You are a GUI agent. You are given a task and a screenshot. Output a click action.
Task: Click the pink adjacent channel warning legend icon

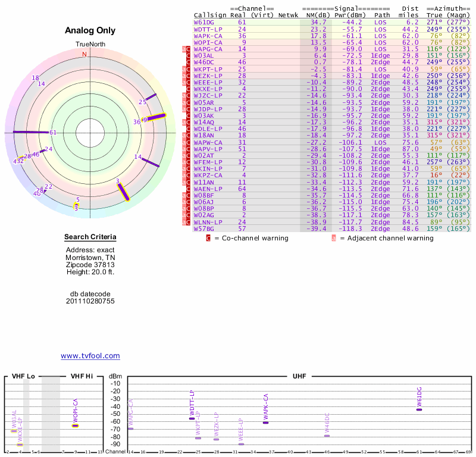(x=334, y=238)
